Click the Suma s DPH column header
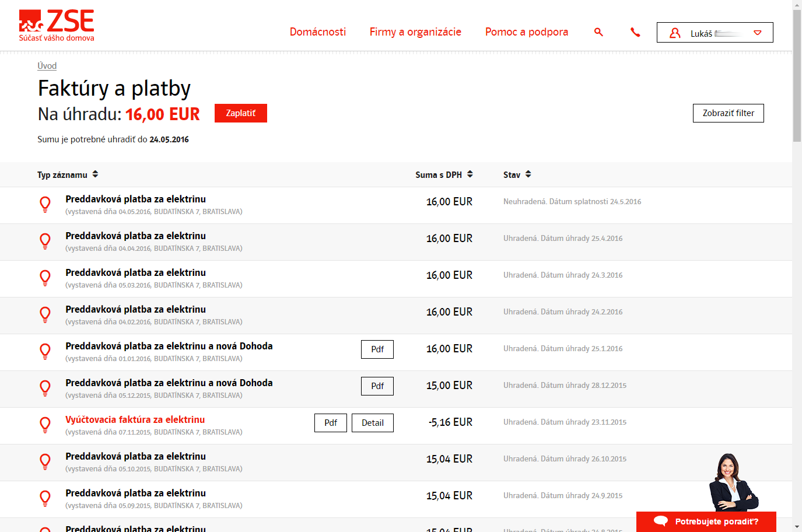 (x=439, y=175)
